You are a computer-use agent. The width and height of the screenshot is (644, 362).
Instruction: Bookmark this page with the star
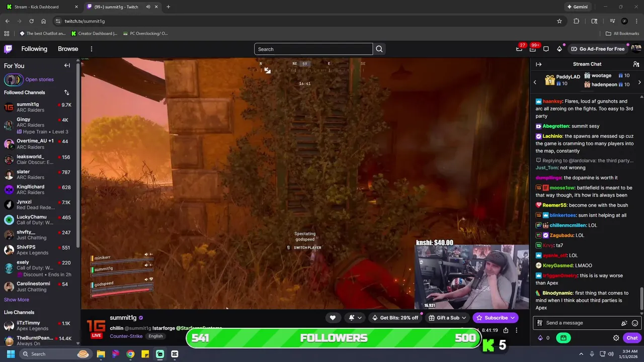[559, 21]
